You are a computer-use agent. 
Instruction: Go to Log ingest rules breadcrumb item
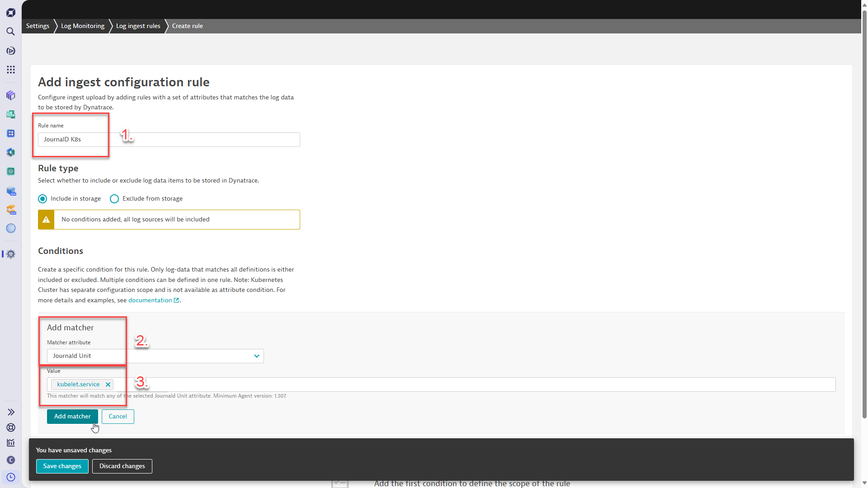pyautogui.click(x=138, y=26)
